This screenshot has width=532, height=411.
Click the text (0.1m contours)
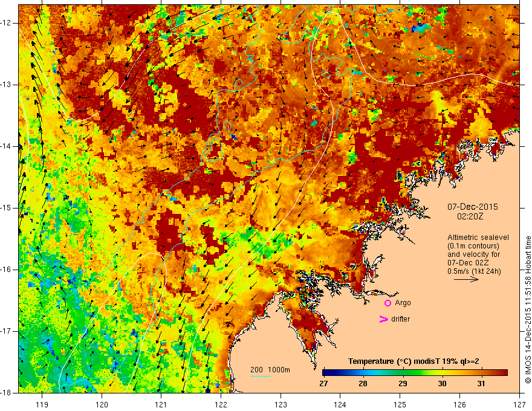coord(473,246)
